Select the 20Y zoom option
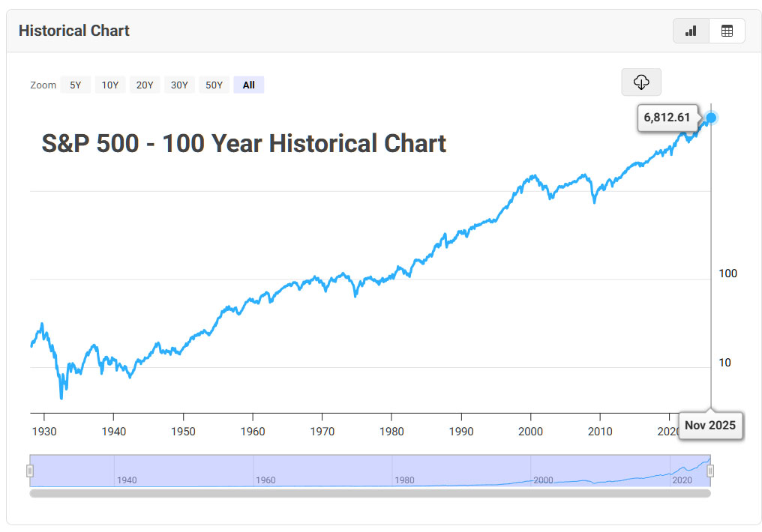The image size is (762, 532). pyautogui.click(x=145, y=85)
